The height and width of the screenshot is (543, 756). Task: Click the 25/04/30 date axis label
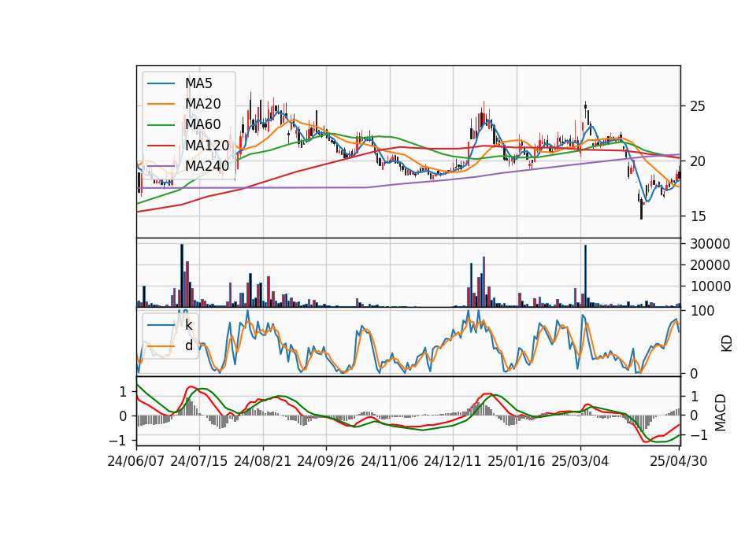tap(679, 461)
